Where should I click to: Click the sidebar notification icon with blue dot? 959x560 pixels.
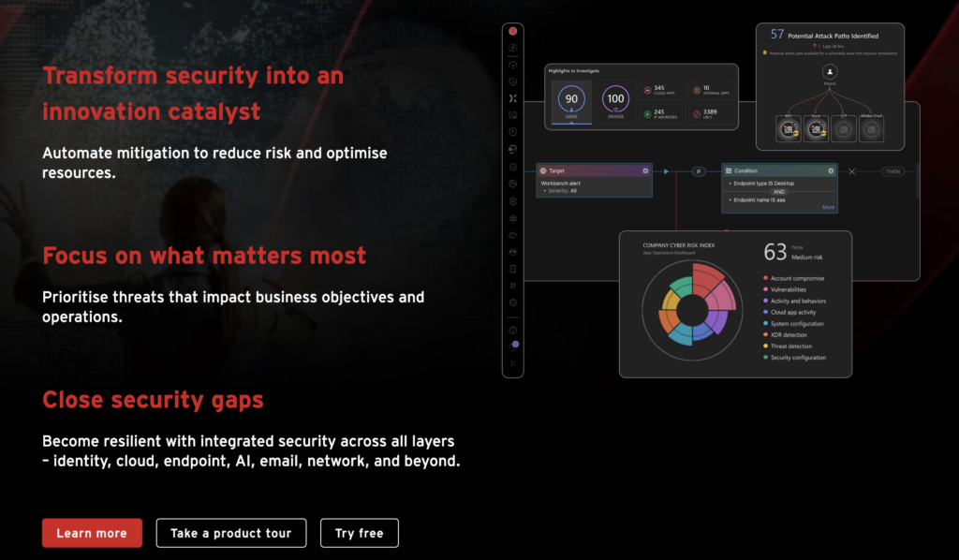513,346
